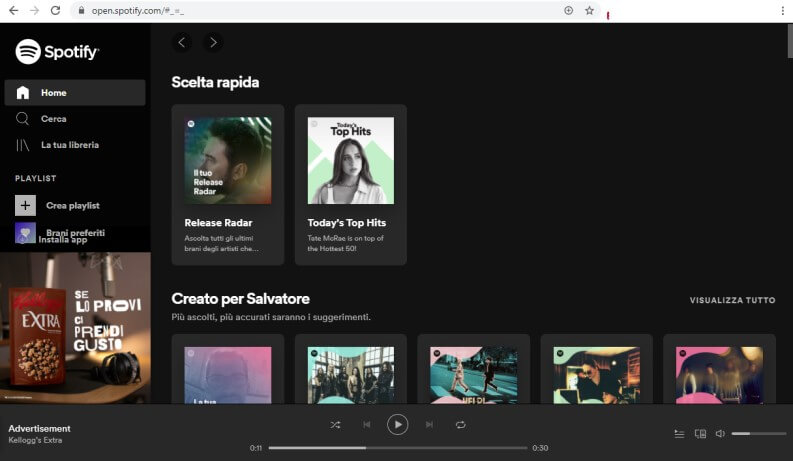Screen dimensions: 793x461
Task: Adjust the volume slider
Action: (759, 434)
